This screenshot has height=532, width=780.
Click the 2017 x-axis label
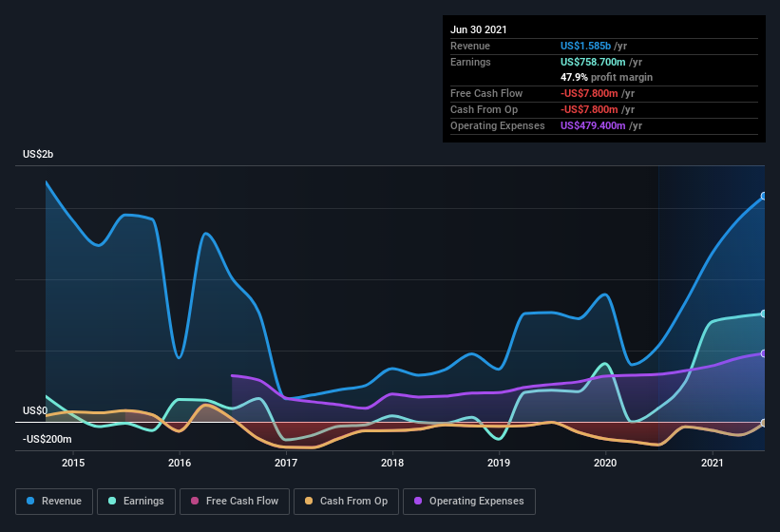286,463
